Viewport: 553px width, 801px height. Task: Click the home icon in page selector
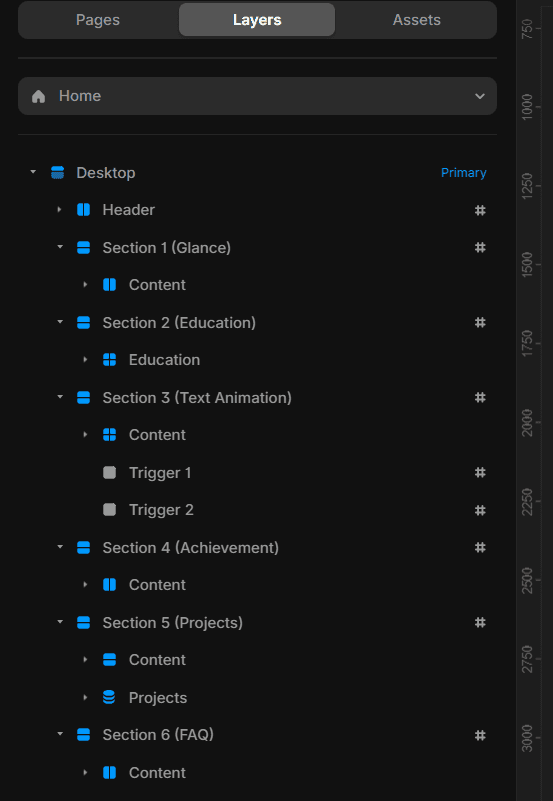click(x=39, y=96)
